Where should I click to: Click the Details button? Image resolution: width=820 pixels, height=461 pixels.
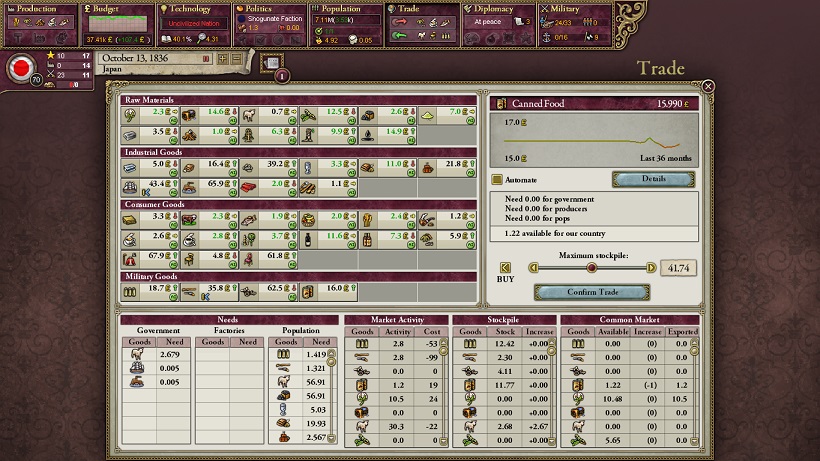point(653,179)
